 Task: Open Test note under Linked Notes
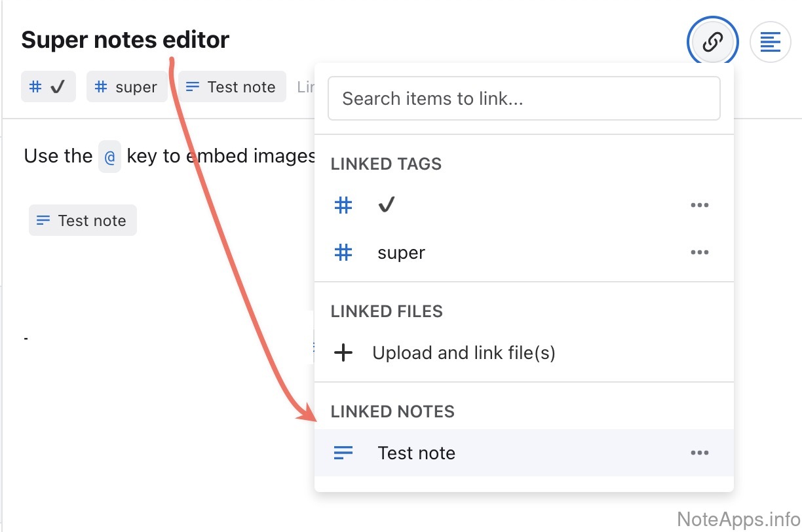pos(416,453)
